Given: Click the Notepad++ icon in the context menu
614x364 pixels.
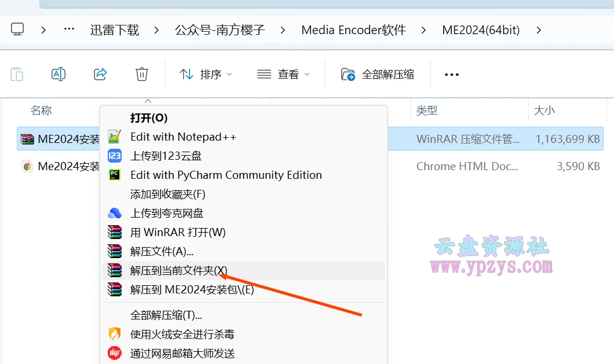Looking at the screenshot, I should pyautogui.click(x=114, y=137).
